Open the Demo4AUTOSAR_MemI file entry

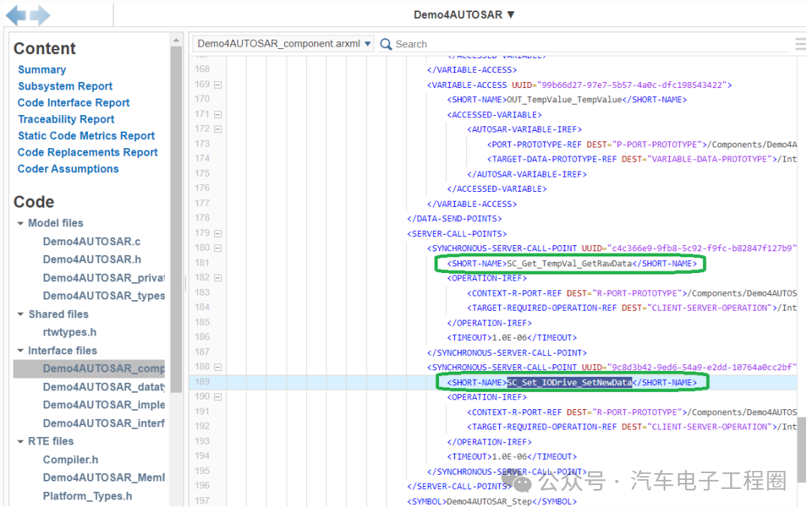pyautogui.click(x=104, y=477)
